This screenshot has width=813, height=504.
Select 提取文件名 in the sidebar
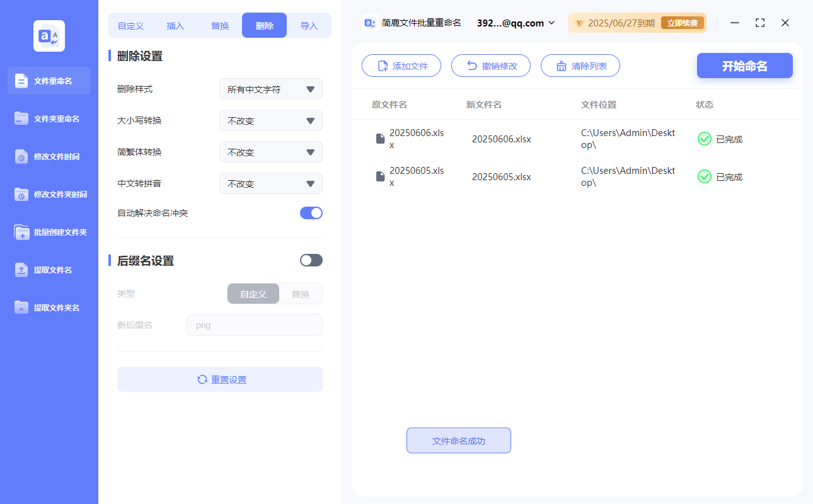tap(49, 270)
